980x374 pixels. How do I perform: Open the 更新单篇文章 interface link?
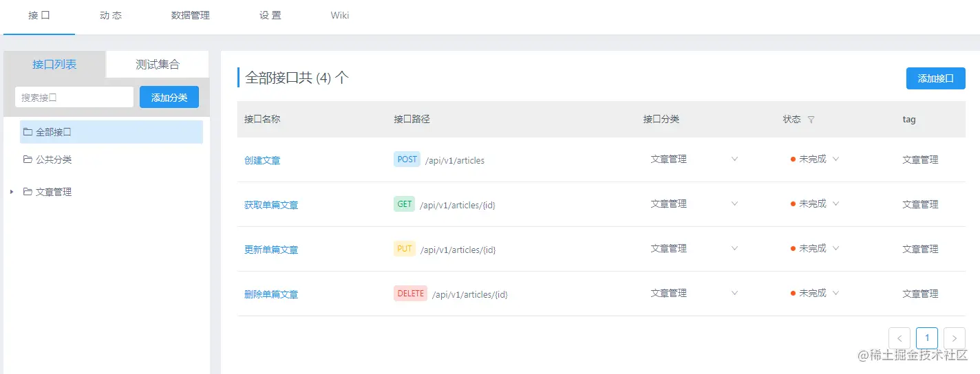271,250
